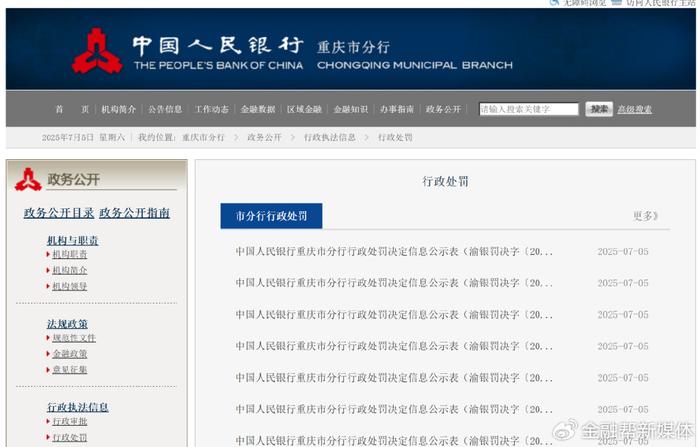Open 机构简介 in the top navigation bar
Viewport: 700px width, 447px height.
coord(118,109)
